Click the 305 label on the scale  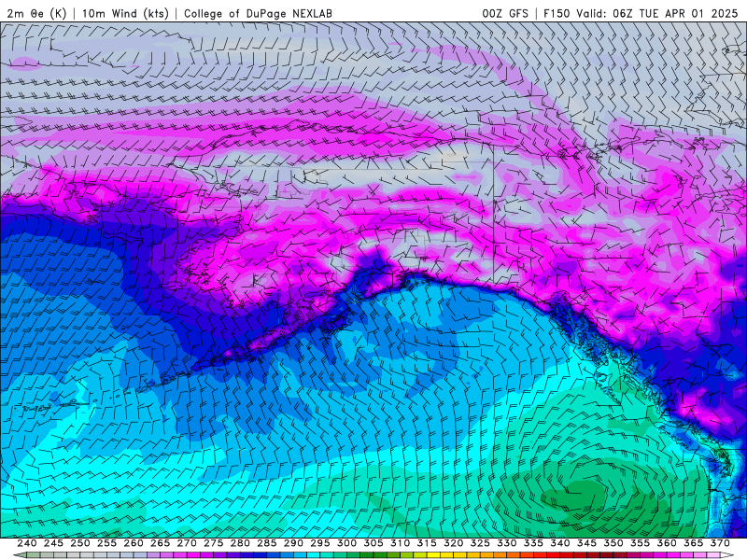pyautogui.click(x=373, y=543)
